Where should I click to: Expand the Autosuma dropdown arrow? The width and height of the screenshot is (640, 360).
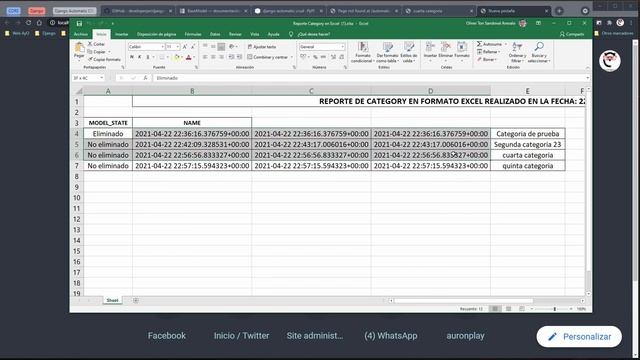click(505, 44)
